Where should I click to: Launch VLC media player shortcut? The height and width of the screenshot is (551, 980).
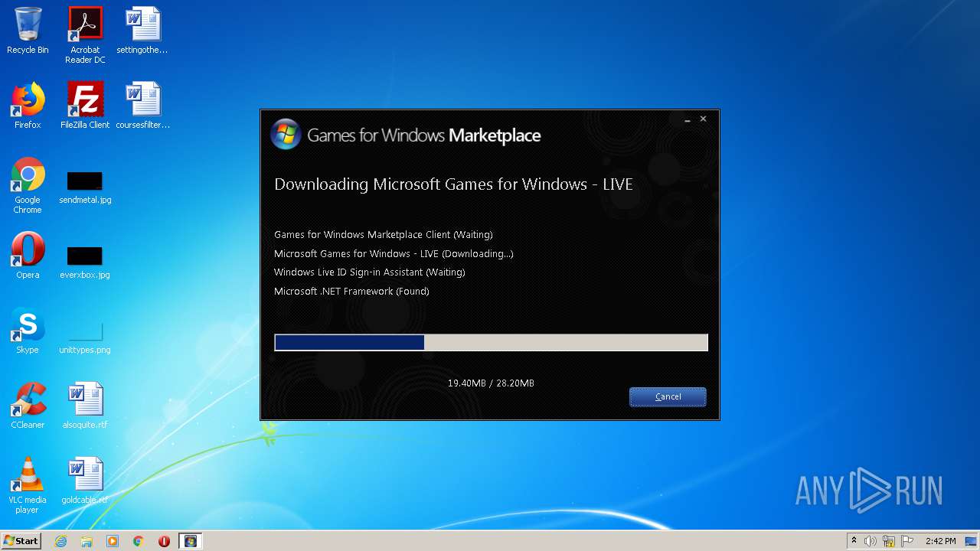28,485
